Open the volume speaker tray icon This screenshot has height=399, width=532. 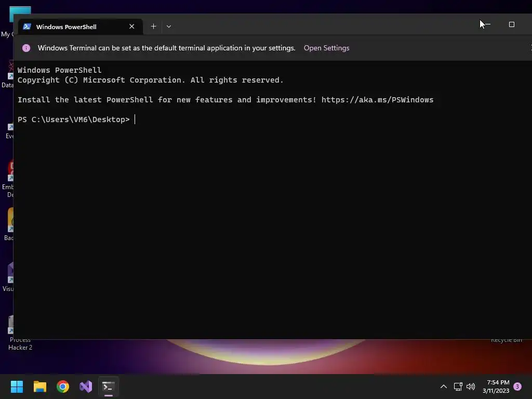(x=471, y=387)
